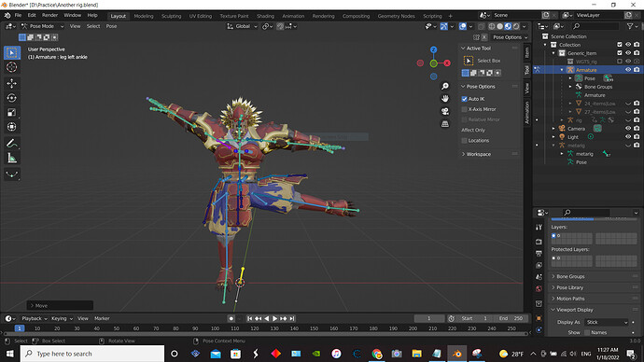
Task: Open the Tool properties tab icon
Action: (539, 227)
